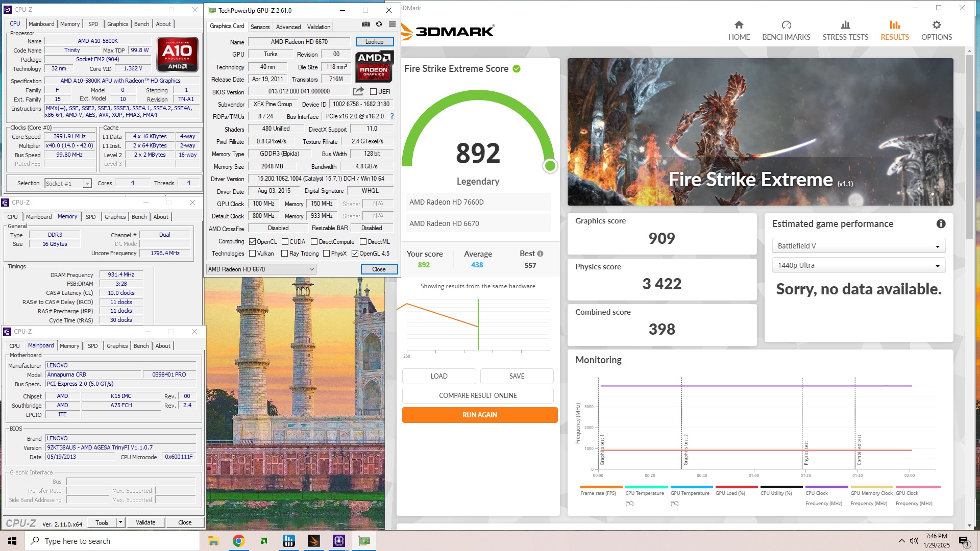Click SAVE result button
Screen dimensions: 980x551
point(517,376)
